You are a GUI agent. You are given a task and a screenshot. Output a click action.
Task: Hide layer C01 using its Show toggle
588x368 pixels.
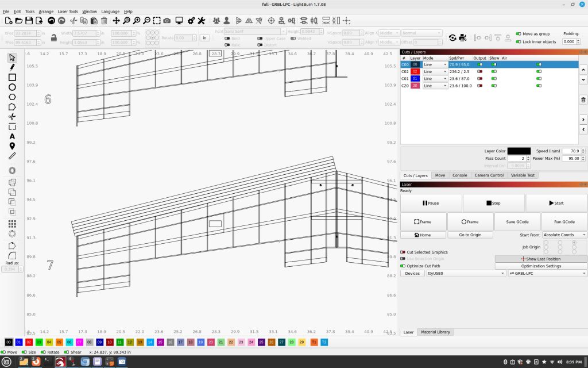493,79
